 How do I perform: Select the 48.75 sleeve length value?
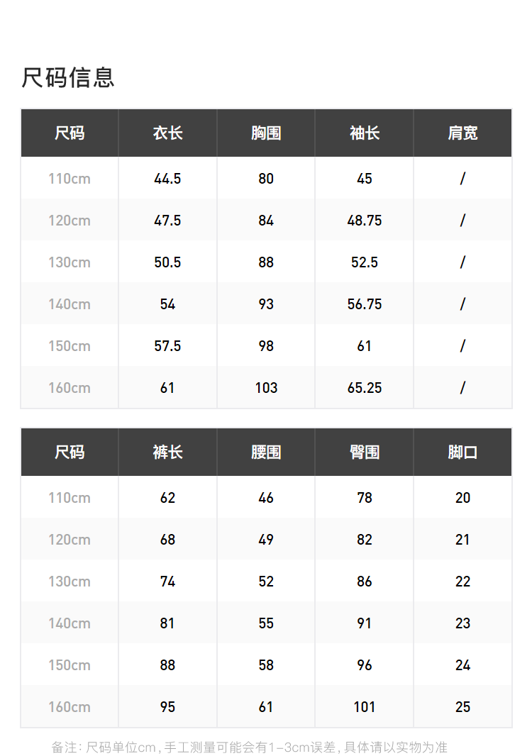tap(365, 221)
